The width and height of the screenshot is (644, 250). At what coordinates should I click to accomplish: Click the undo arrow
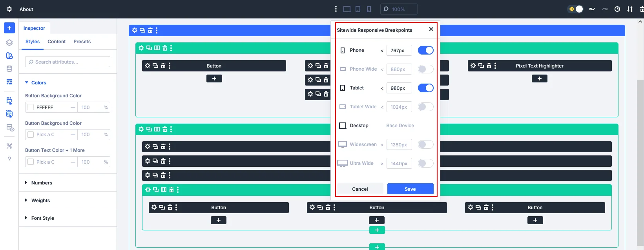[592, 9]
